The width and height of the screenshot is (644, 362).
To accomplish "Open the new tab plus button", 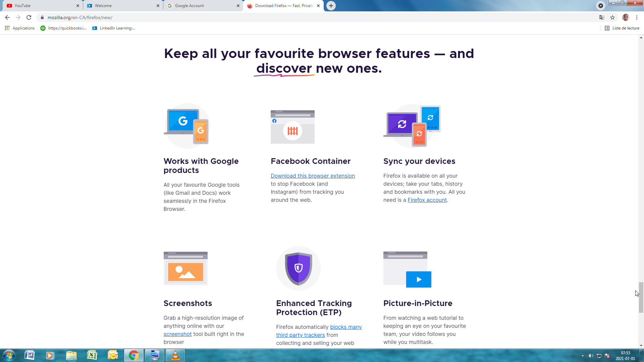I will tap(331, 6).
